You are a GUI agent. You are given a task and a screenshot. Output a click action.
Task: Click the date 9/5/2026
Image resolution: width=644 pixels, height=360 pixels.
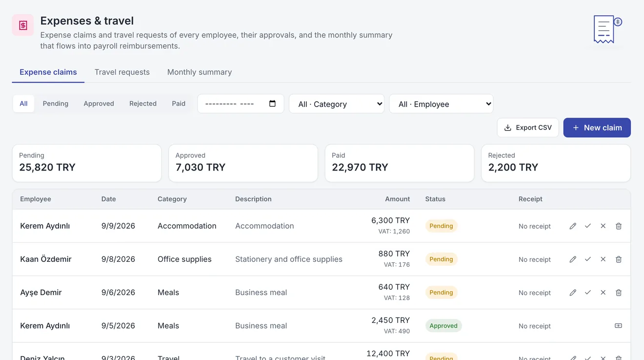(x=118, y=326)
